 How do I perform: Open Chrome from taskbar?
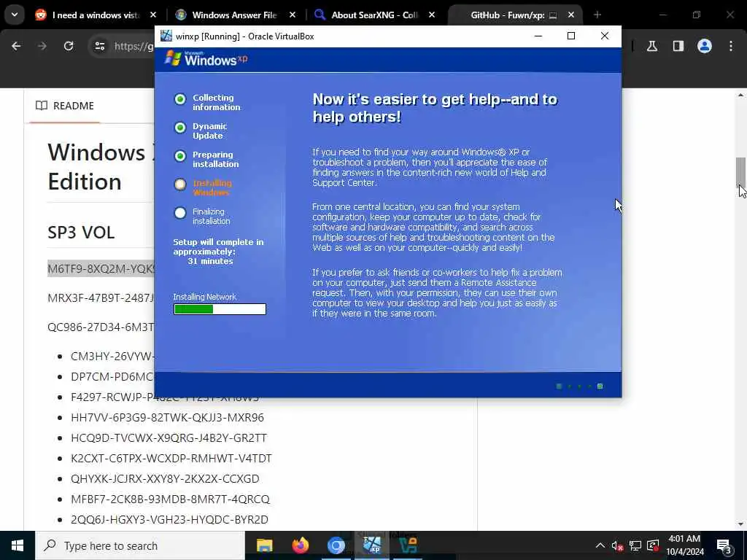(336, 545)
